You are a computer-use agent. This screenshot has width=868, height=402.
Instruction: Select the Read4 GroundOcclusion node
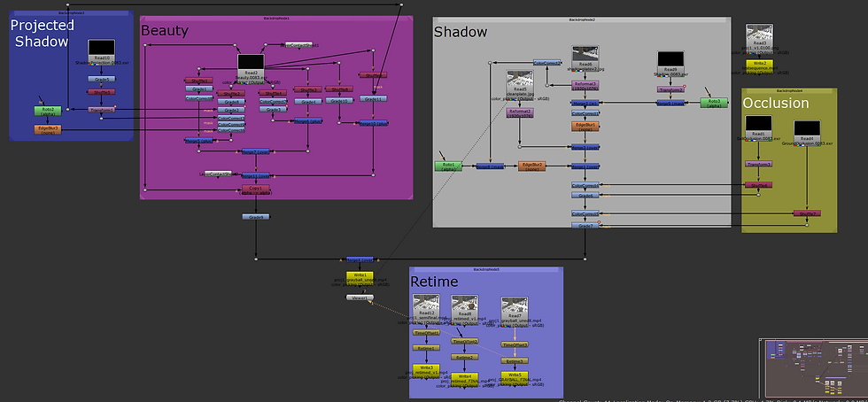pos(807,131)
